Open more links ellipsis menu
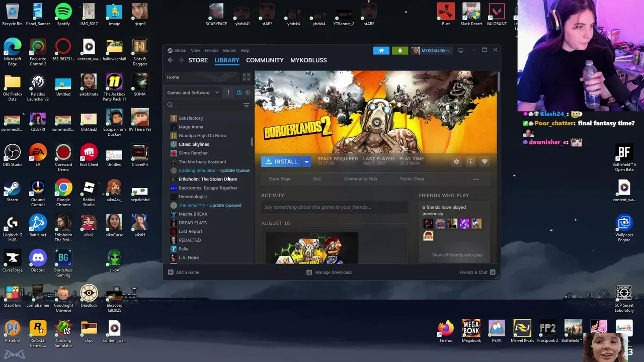 pos(476,179)
